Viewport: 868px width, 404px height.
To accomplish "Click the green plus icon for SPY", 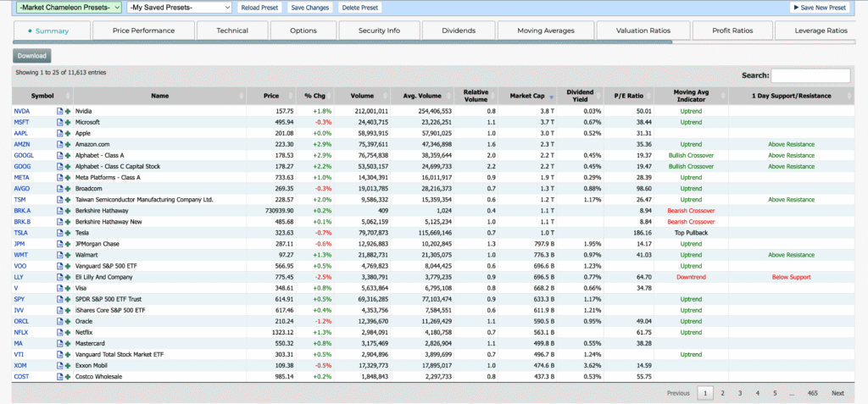I will pyautogui.click(x=68, y=300).
